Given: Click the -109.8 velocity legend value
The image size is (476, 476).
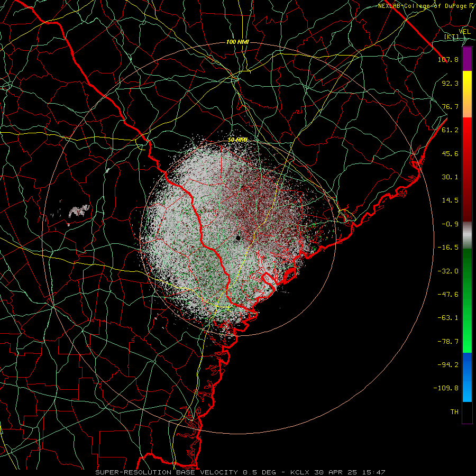Looking at the screenshot, I should tap(446, 388).
